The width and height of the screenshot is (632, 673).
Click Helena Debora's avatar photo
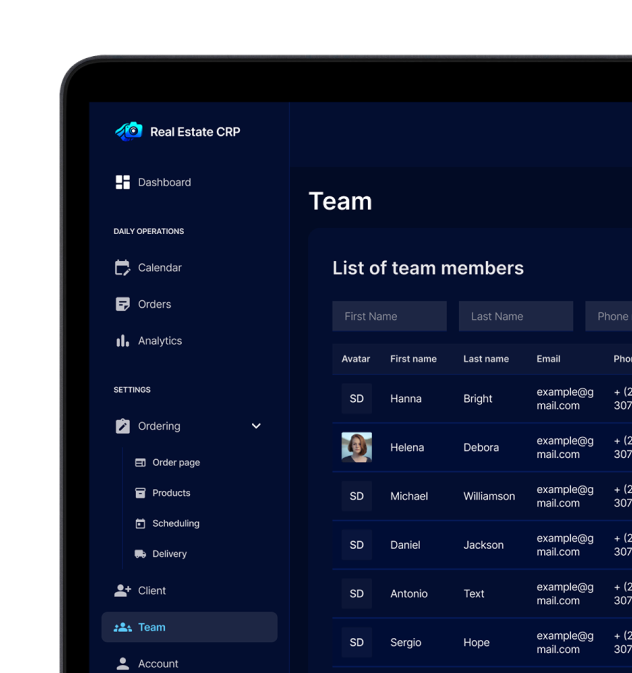coord(357,447)
